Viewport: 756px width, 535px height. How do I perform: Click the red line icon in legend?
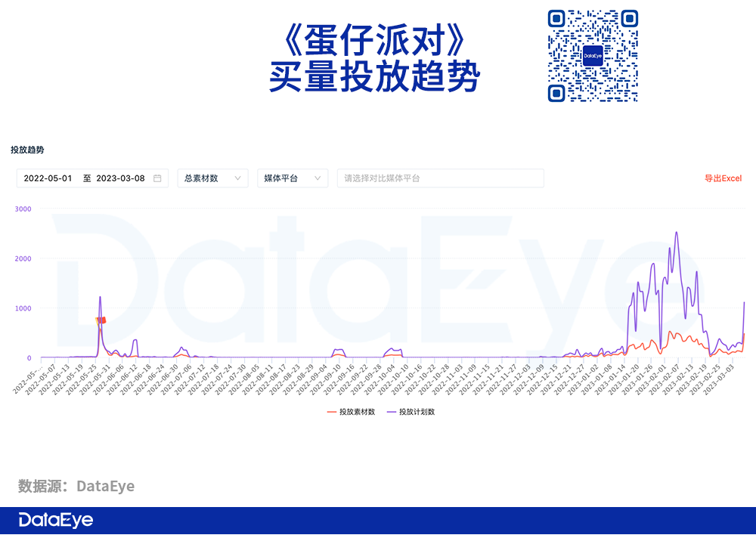[331, 412]
